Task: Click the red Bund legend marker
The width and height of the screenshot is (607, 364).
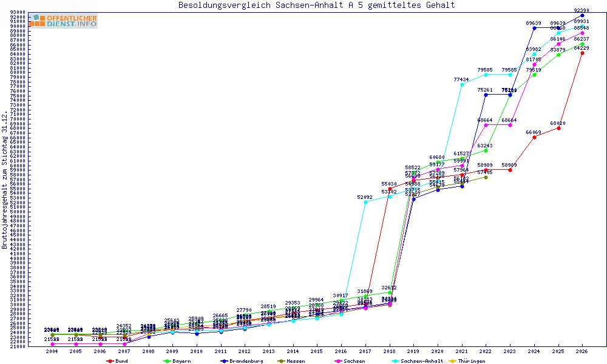Action: coord(109,362)
